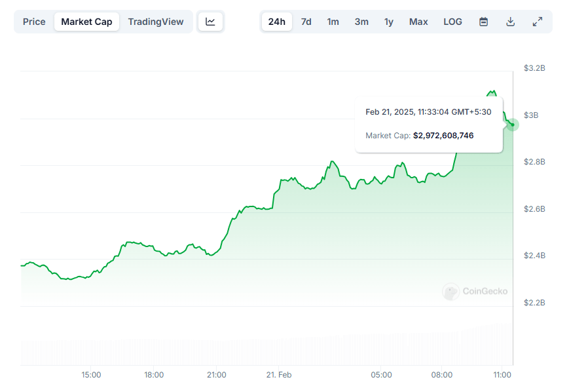Click the green data point marker
This screenshot has height=388, width=588.
click(x=511, y=125)
